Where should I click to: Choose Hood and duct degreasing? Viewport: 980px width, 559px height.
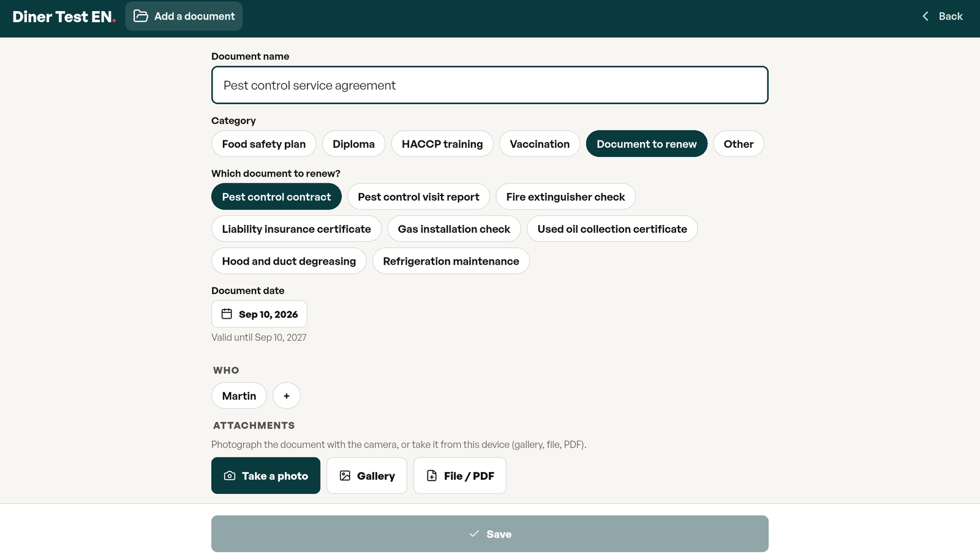point(289,261)
